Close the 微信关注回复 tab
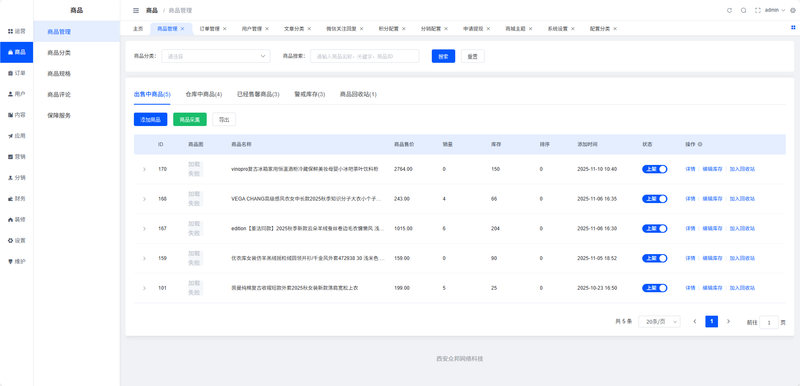The width and height of the screenshot is (800, 386). [362, 29]
